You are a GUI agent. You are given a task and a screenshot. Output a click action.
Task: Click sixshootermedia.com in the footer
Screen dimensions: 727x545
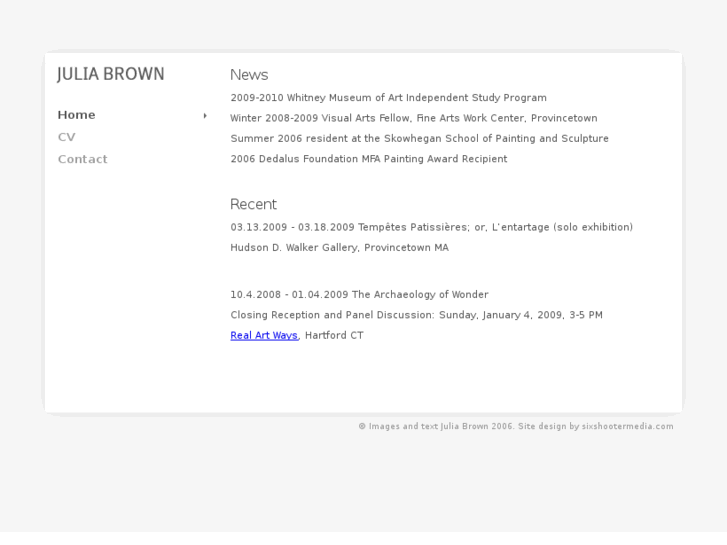627,426
